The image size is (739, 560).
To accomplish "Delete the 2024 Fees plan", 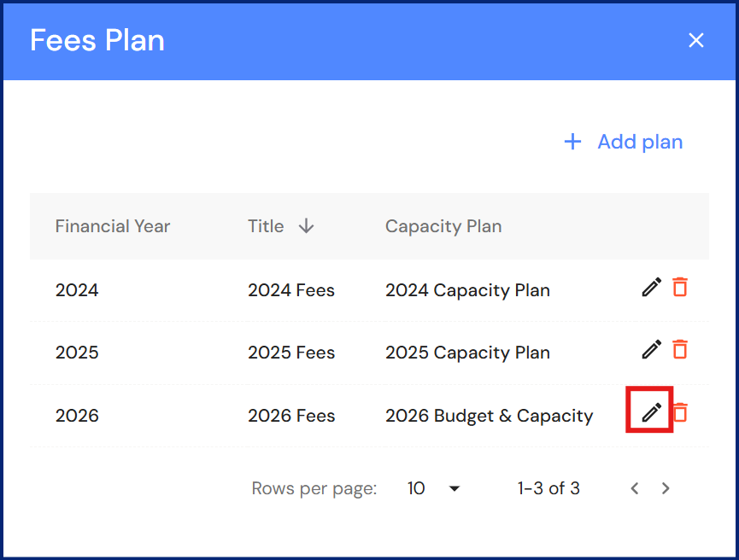I will click(680, 288).
